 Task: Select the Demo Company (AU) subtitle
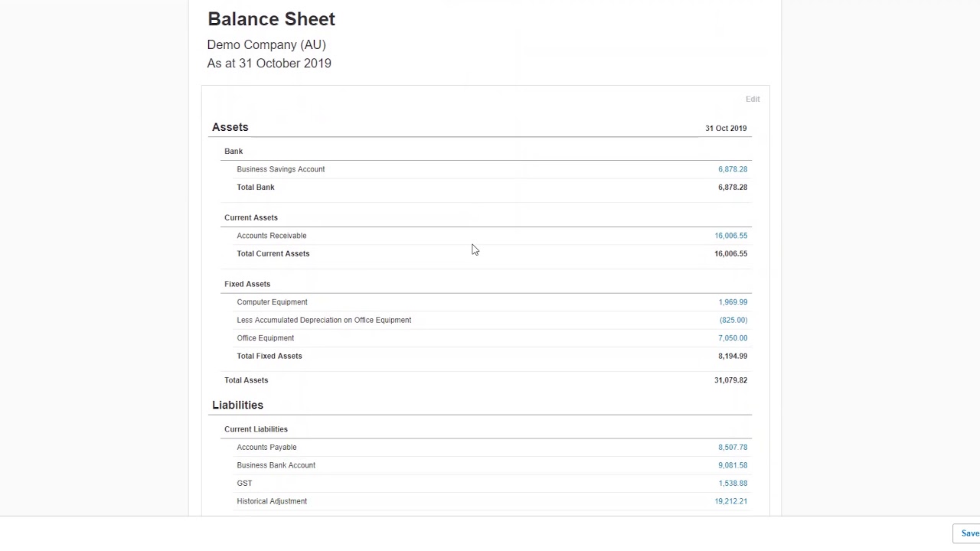pos(266,45)
